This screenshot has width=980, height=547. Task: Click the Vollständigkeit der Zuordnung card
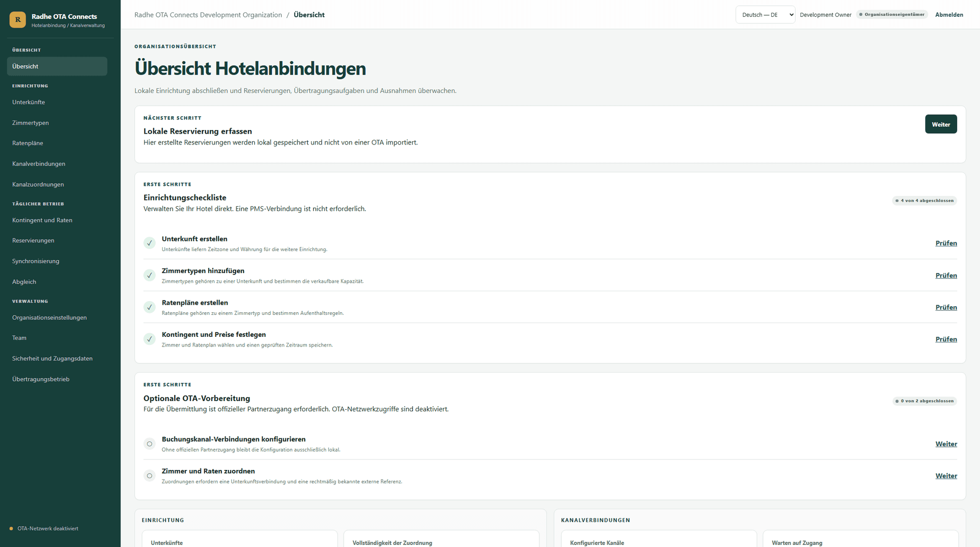tap(442, 539)
